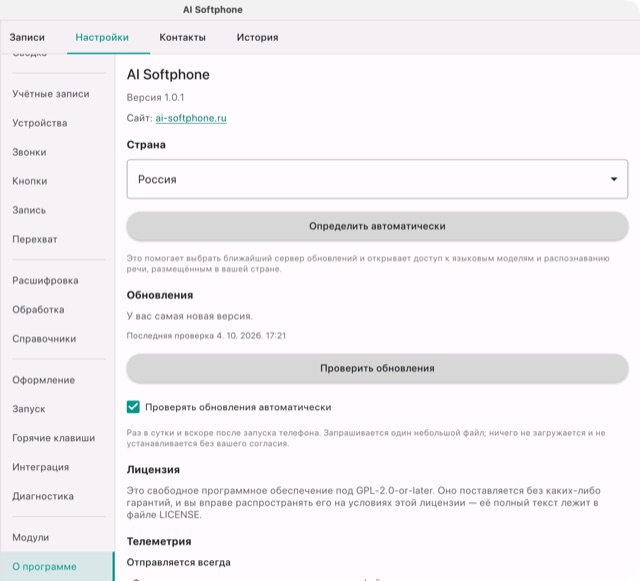Click the Лицензия heading
The height and width of the screenshot is (581, 640).
point(153,470)
